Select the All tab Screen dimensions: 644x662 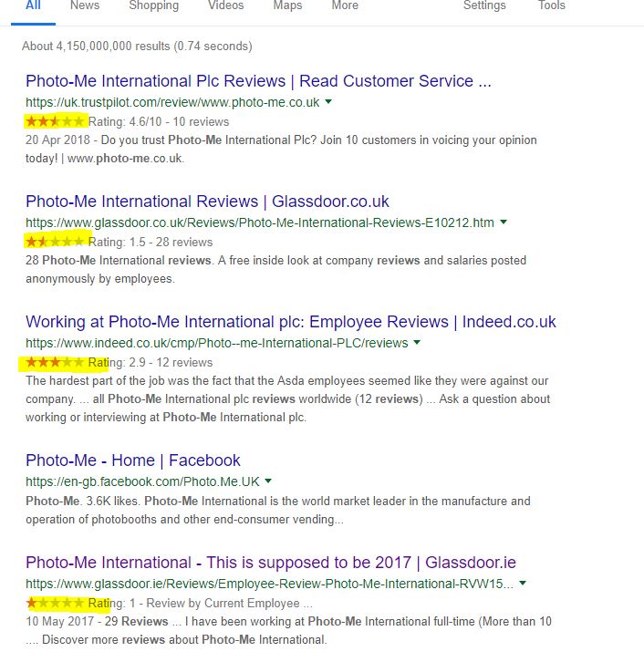coord(33,5)
